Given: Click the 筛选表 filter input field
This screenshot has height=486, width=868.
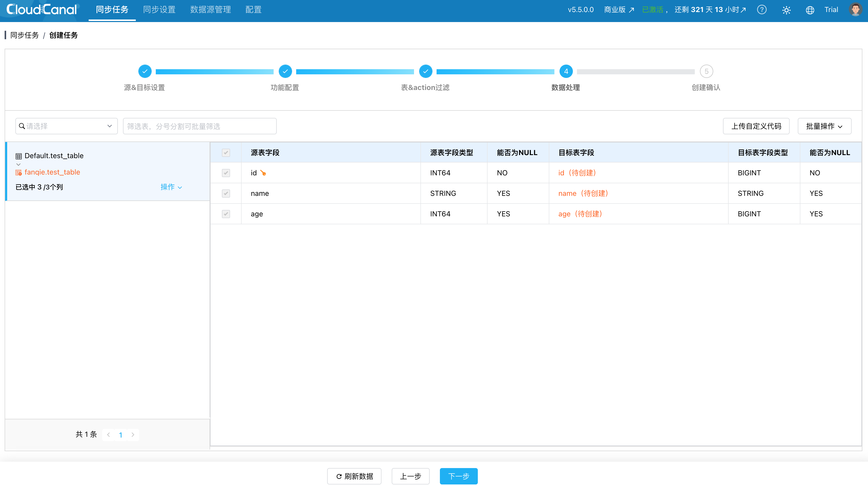Looking at the screenshot, I should [x=200, y=126].
